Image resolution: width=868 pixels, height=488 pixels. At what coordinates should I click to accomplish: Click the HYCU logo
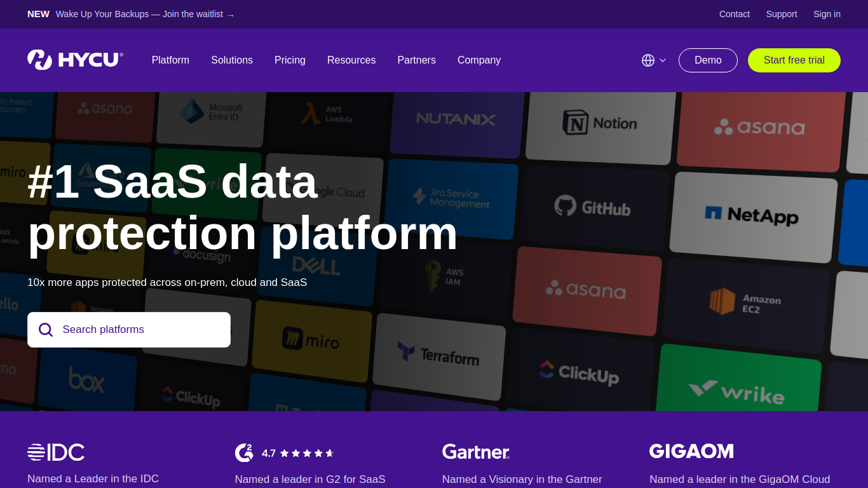tap(75, 60)
